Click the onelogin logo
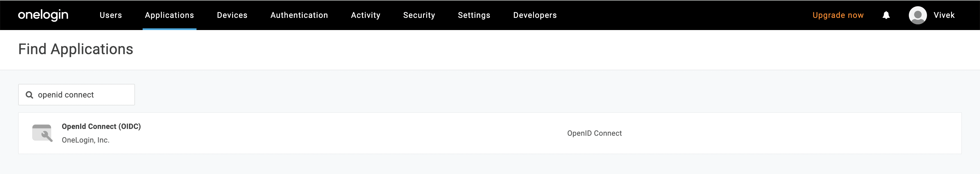The image size is (980, 174). click(43, 15)
